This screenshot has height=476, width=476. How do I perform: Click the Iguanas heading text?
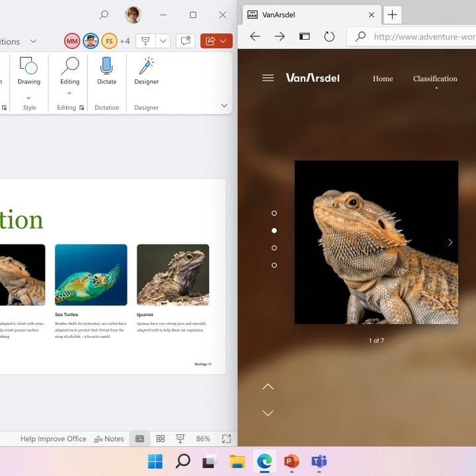145,315
